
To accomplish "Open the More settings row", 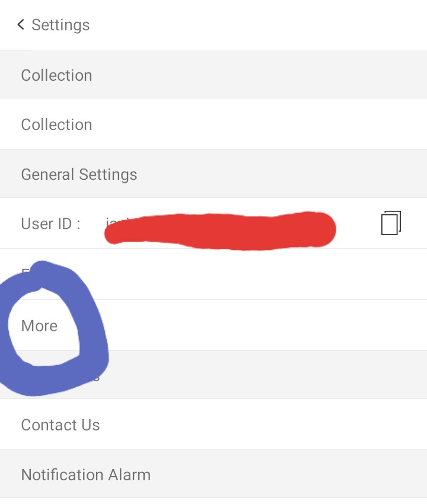I will 39,326.
